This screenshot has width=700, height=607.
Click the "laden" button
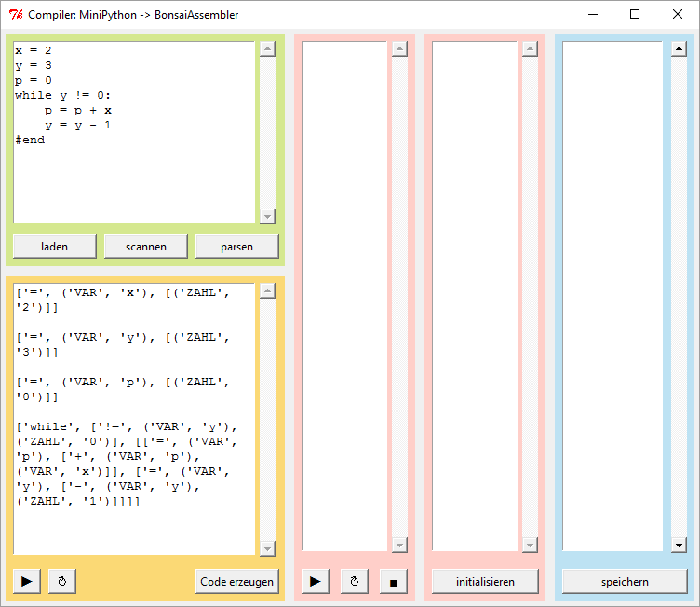54,246
